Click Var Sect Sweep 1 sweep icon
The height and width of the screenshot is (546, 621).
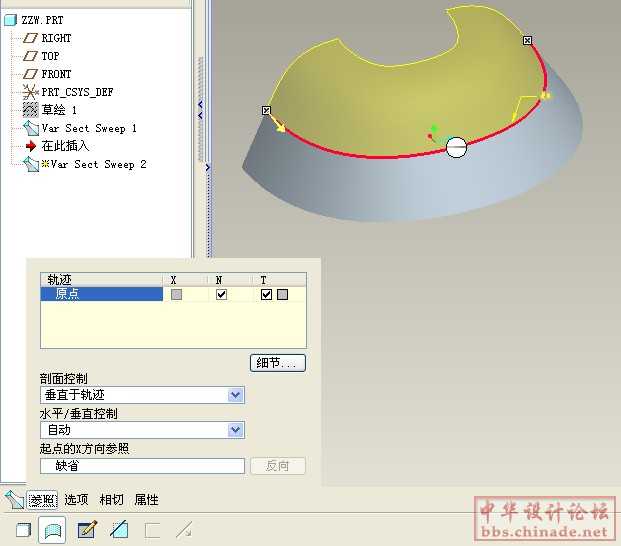[30, 128]
